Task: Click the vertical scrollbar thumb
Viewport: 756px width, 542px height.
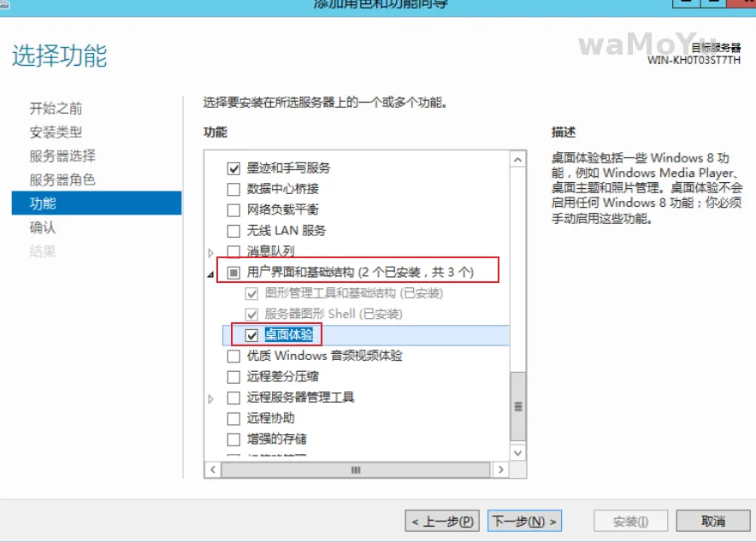Action: [x=517, y=406]
